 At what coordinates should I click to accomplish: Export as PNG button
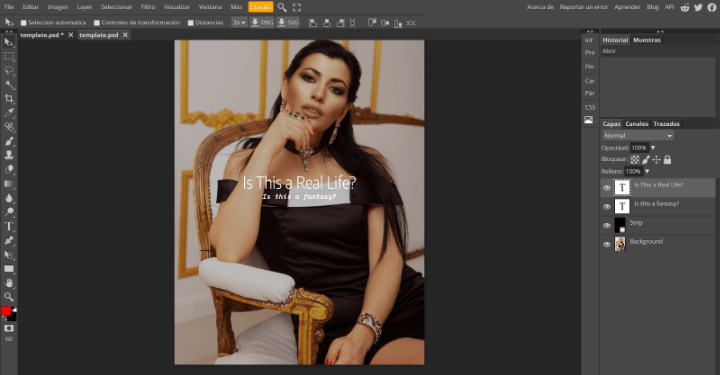[262, 22]
